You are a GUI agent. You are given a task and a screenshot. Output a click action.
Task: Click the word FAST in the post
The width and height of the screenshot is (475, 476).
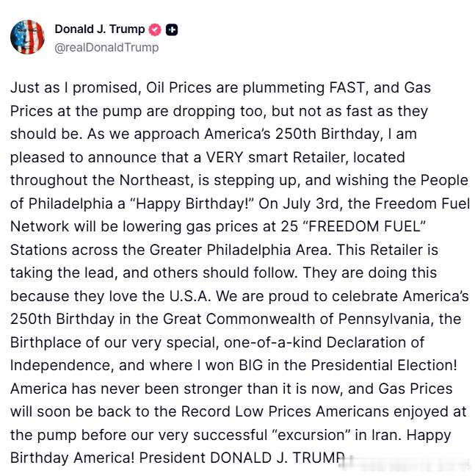point(347,87)
